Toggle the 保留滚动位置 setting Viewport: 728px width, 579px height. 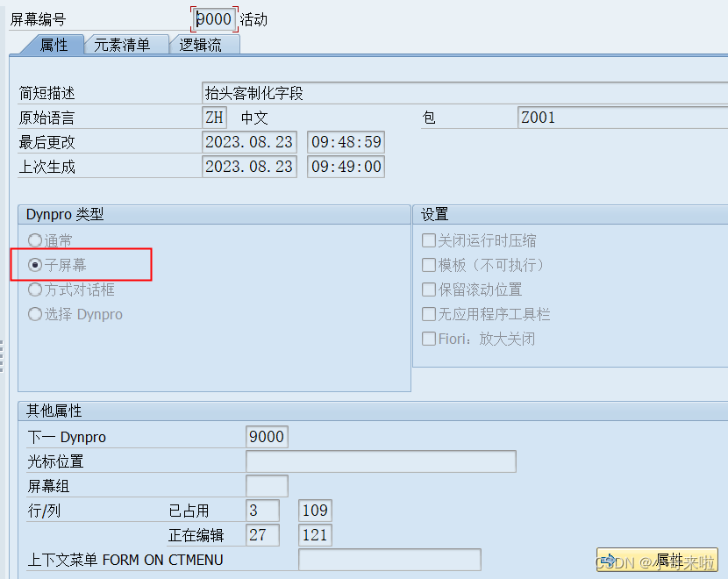point(429,289)
